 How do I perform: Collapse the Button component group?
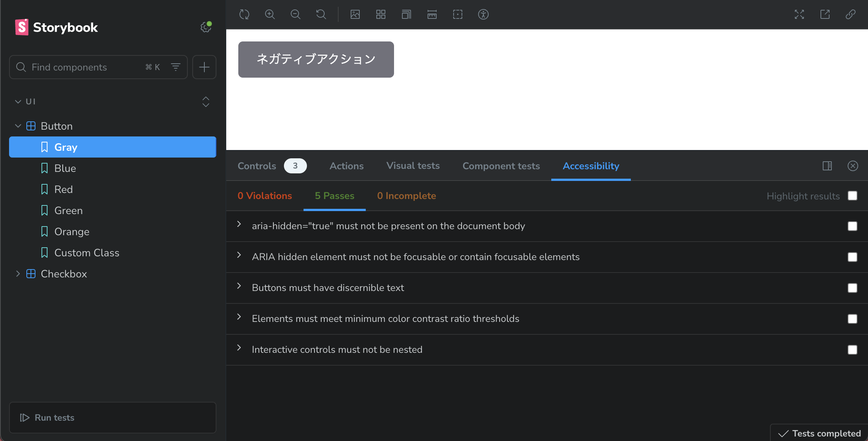point(18,126)
